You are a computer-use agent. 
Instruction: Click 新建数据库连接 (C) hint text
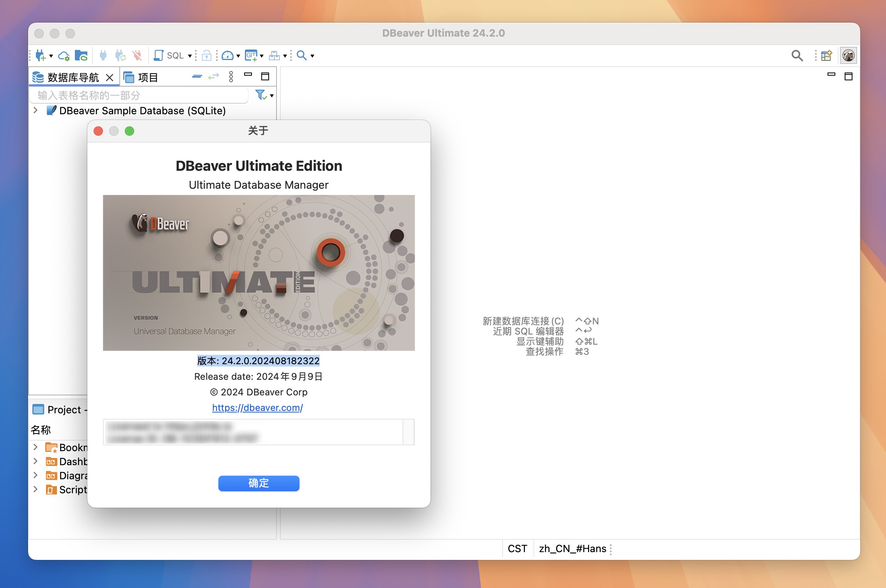(523, 321)
